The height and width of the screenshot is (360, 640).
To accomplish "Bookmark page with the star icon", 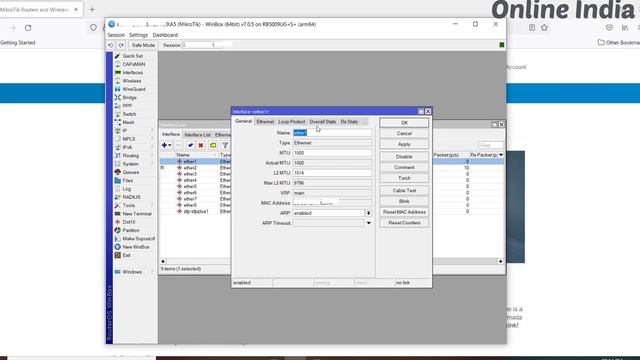I will [544, 28].
